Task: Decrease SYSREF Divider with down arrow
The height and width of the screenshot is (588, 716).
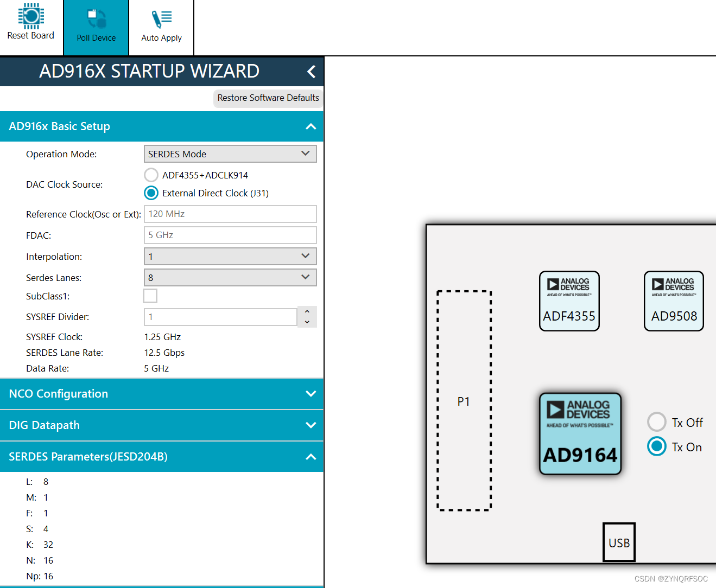Action: point(307,322)
